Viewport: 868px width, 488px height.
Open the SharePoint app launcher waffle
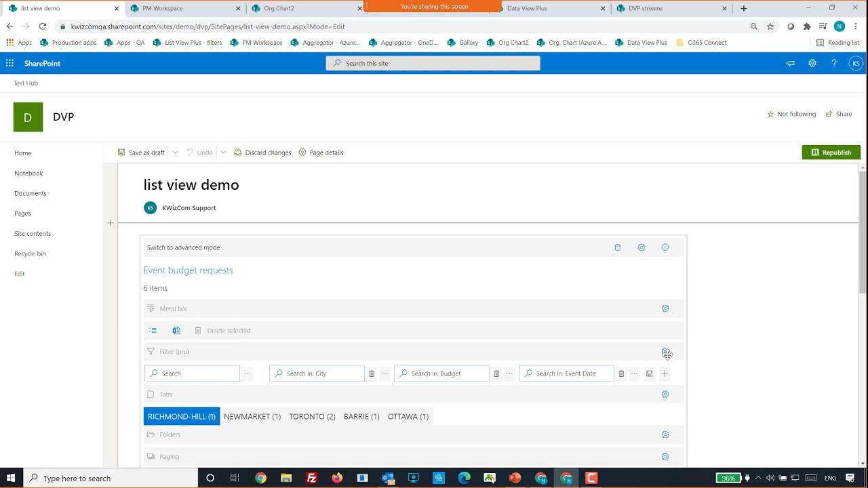tap(9, 63)
